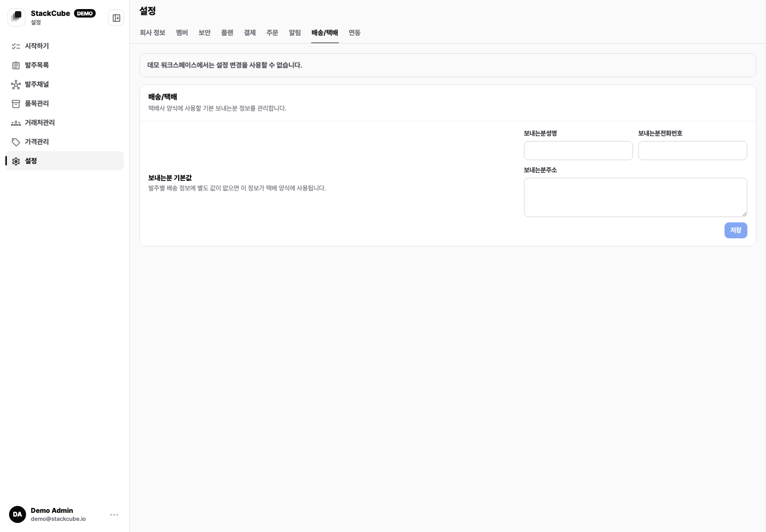
Task: Click the Demo Admin user name
Action: [x=52, y=510]
